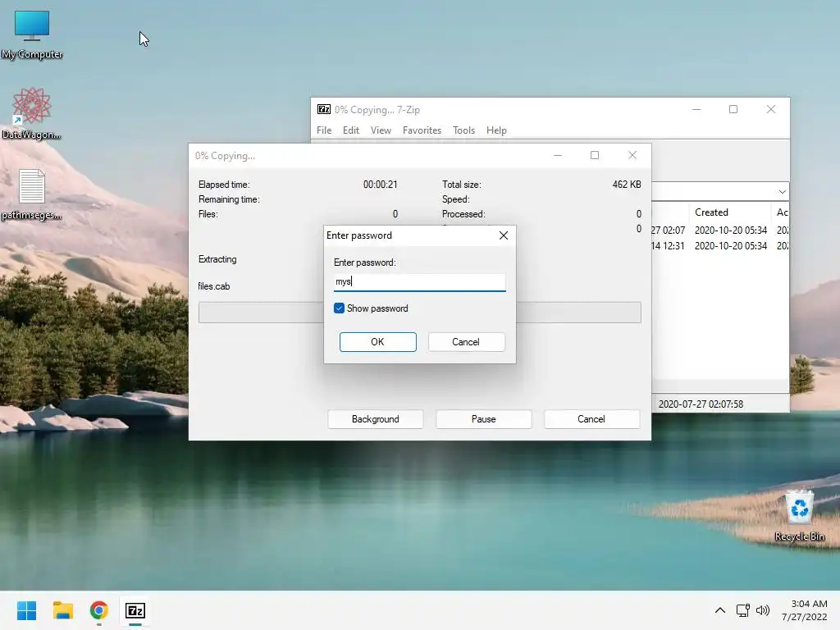Pause the copying operation
This screenshot has height=630, width=840.
(x=484, y=419)
